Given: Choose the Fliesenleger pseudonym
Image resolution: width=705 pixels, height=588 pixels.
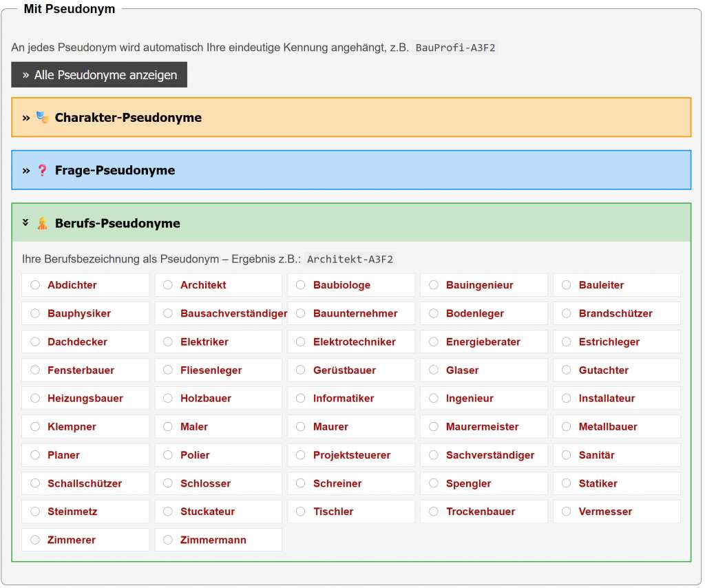Looking at the screenshot, I should point(167,370).
